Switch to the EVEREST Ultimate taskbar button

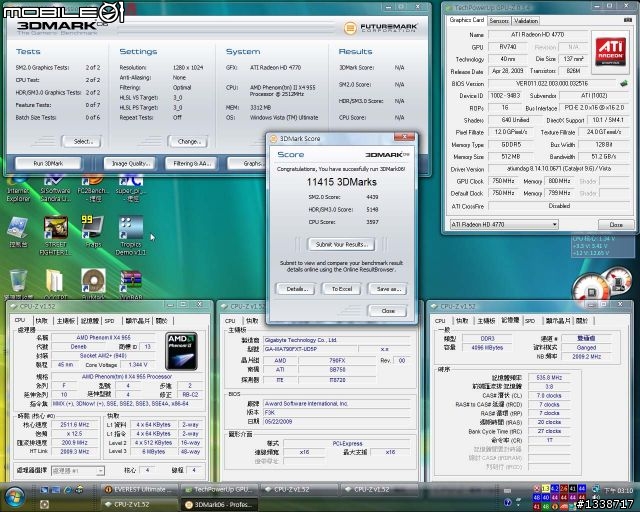click(139, 489)
